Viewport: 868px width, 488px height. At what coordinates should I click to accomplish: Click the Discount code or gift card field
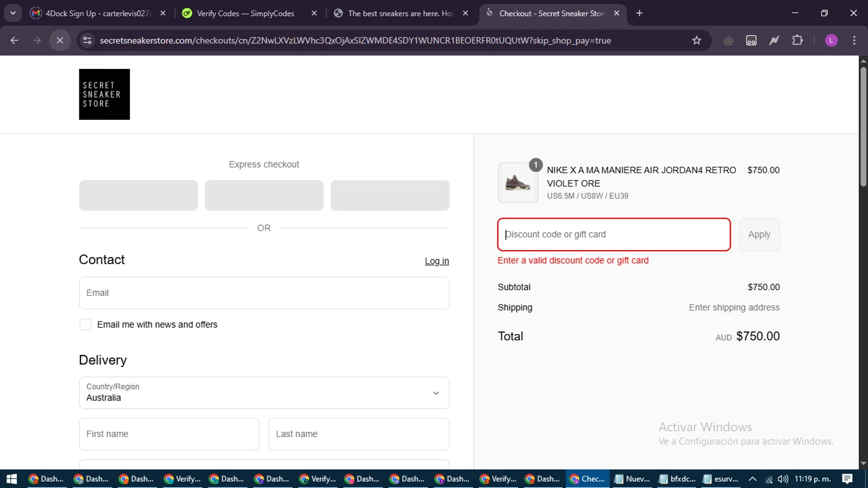pyautogui.click(x=614, y=234)
